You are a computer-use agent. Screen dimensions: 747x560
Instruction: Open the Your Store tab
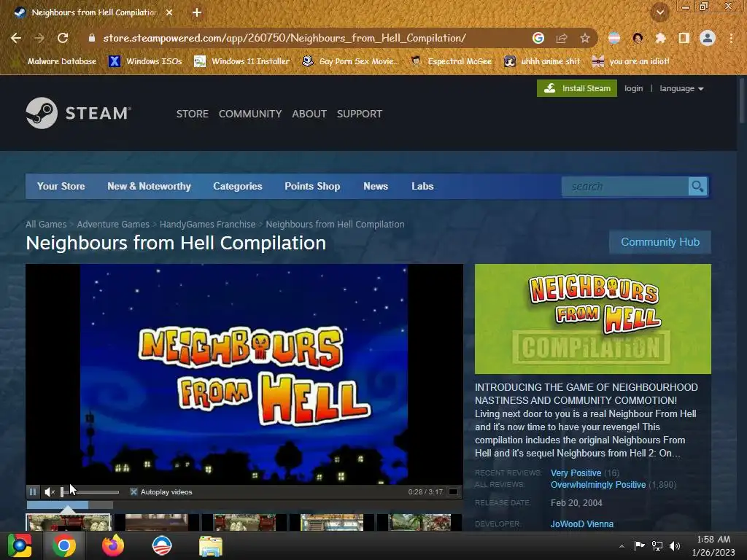[61, 186]
